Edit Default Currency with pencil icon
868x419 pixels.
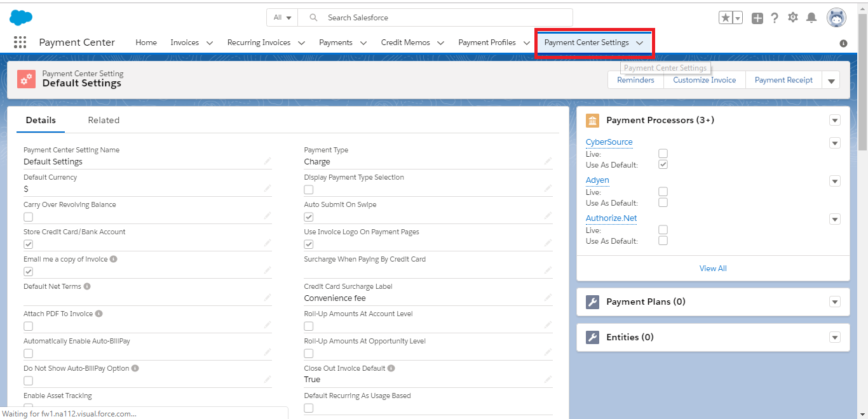pos(268,189)
